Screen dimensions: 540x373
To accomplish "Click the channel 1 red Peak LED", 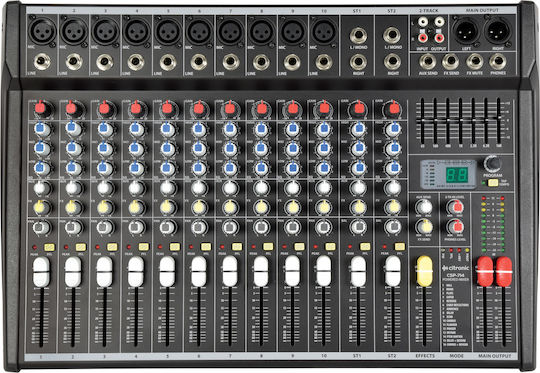I will coord(35,247).
